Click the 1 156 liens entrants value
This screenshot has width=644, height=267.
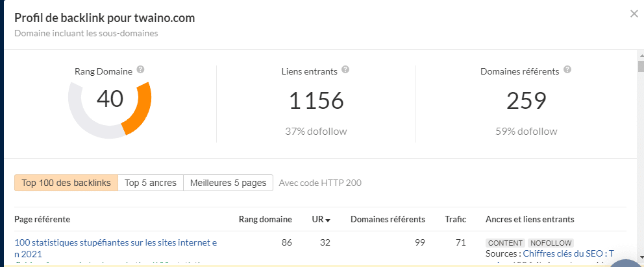pyautogui.click(x=316, y=100)
